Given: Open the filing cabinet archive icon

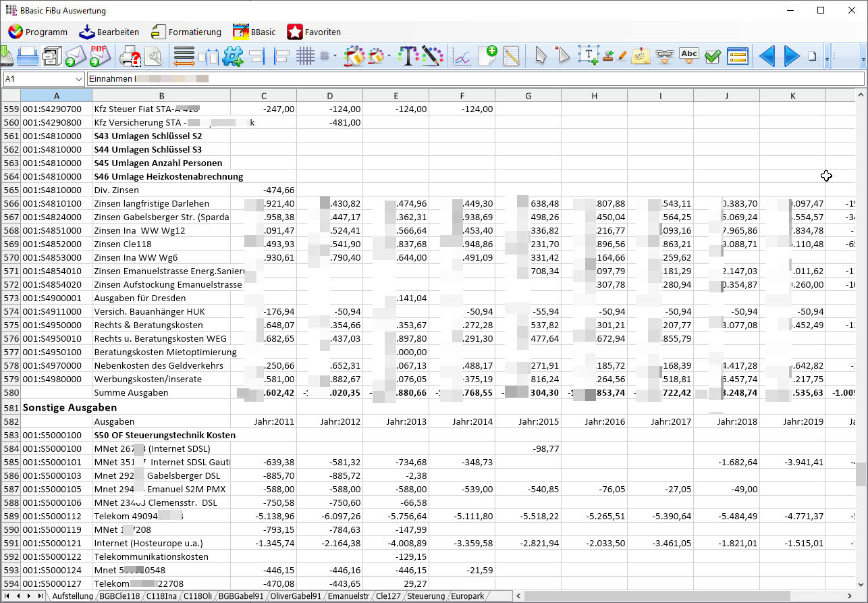Looking at the screenshot, I should pos(52,57).
